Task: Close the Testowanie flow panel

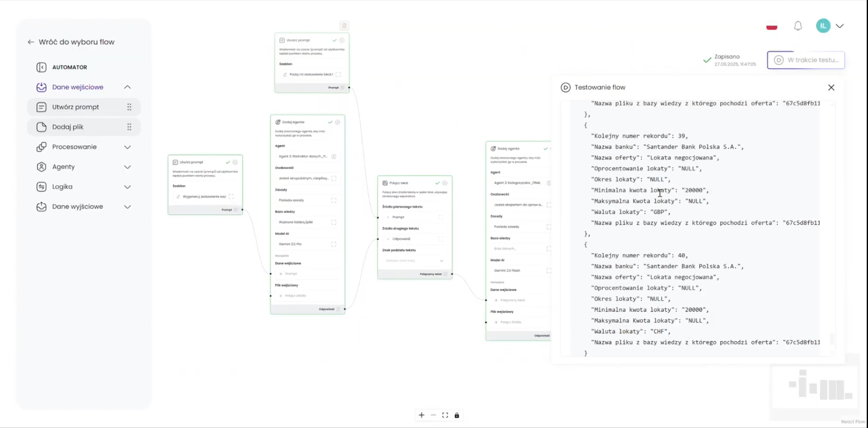Action: (831, 88)
